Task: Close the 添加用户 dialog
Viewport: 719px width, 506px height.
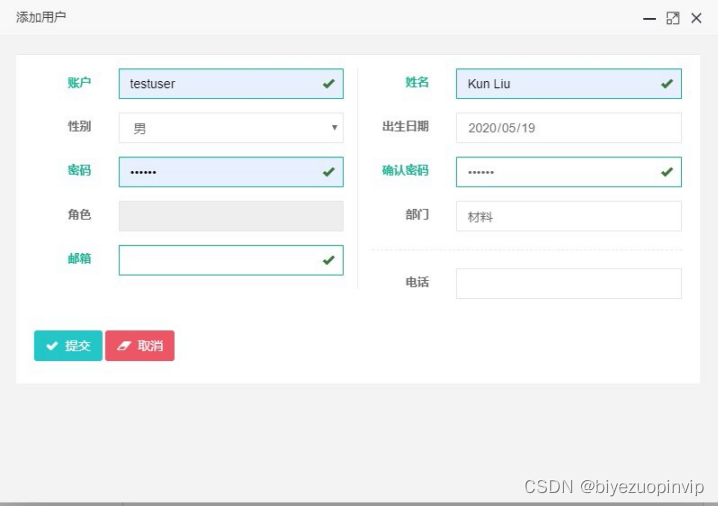Action: pos(697,18)
